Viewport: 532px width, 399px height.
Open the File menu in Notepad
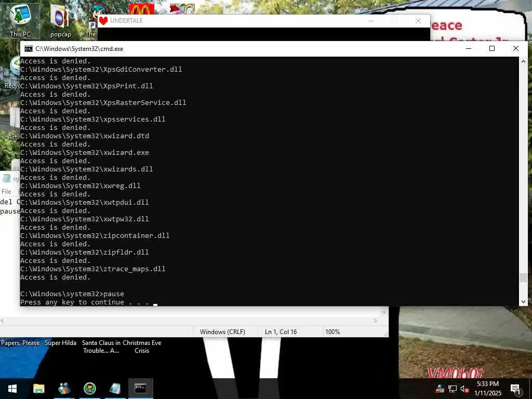click(x=6, y=192)
